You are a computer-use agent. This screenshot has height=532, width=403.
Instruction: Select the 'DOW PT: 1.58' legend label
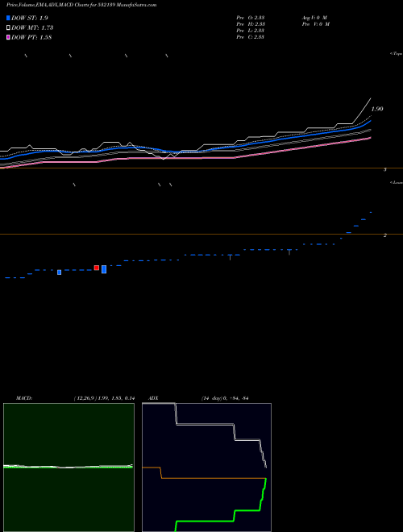coord(31,38)
